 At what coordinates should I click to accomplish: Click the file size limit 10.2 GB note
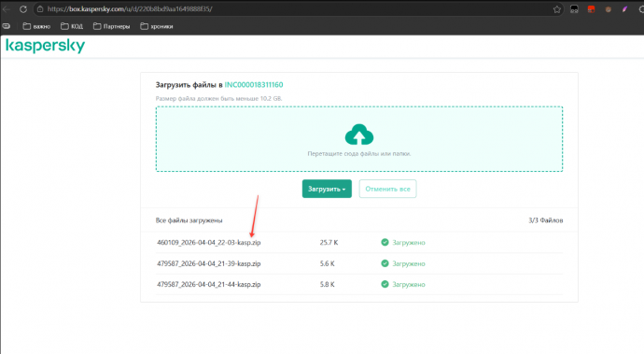(x=218, y=99)
